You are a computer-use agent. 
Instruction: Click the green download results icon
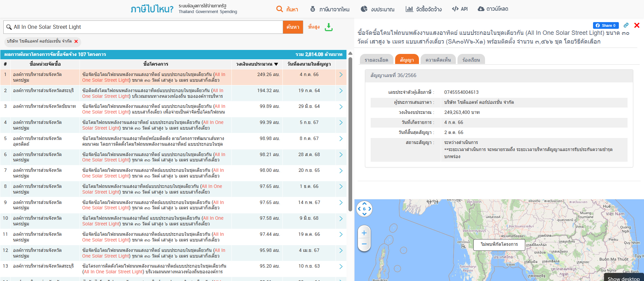pos(329,27)
